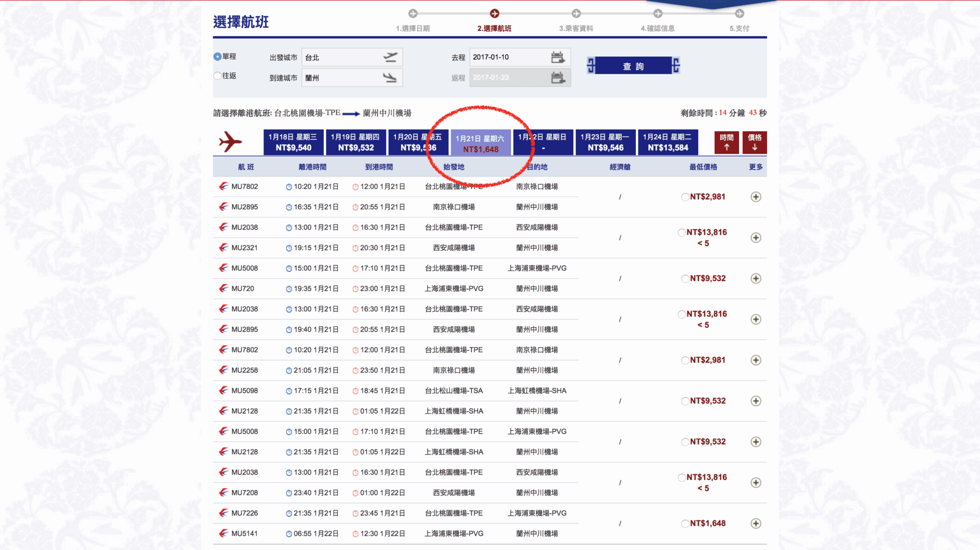Click flight number MU7208
980x550 pixels.
244,493
